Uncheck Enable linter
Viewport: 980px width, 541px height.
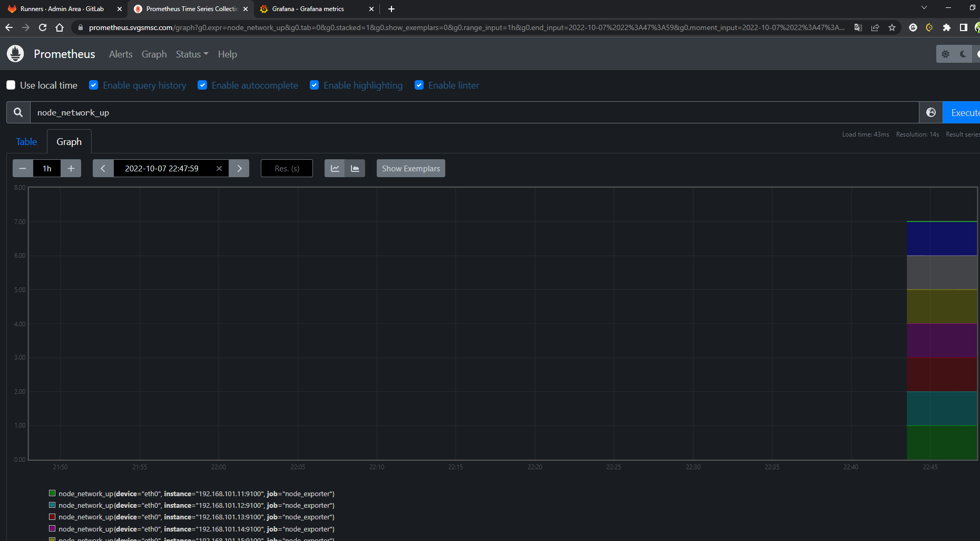tap(419, 84)
